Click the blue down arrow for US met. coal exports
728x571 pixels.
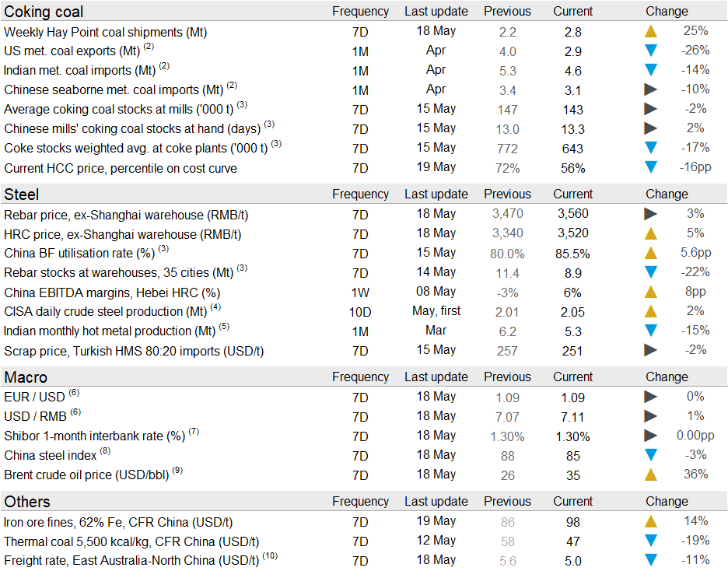[x=651, y=51]
